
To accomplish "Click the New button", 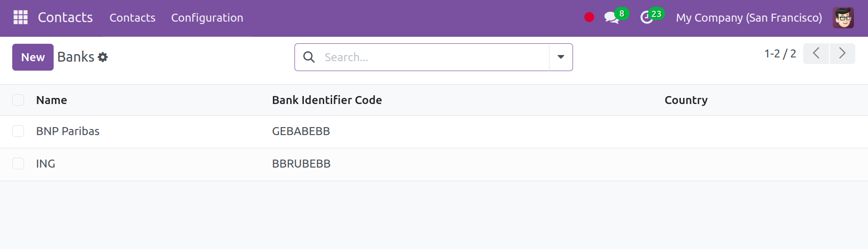I will [33, 57].
